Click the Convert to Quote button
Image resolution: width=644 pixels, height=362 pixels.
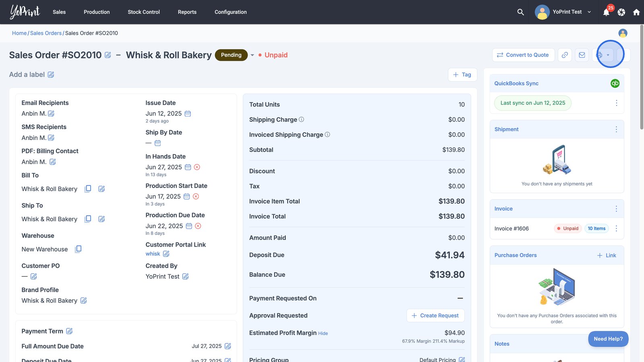click(x=523, y=55)
